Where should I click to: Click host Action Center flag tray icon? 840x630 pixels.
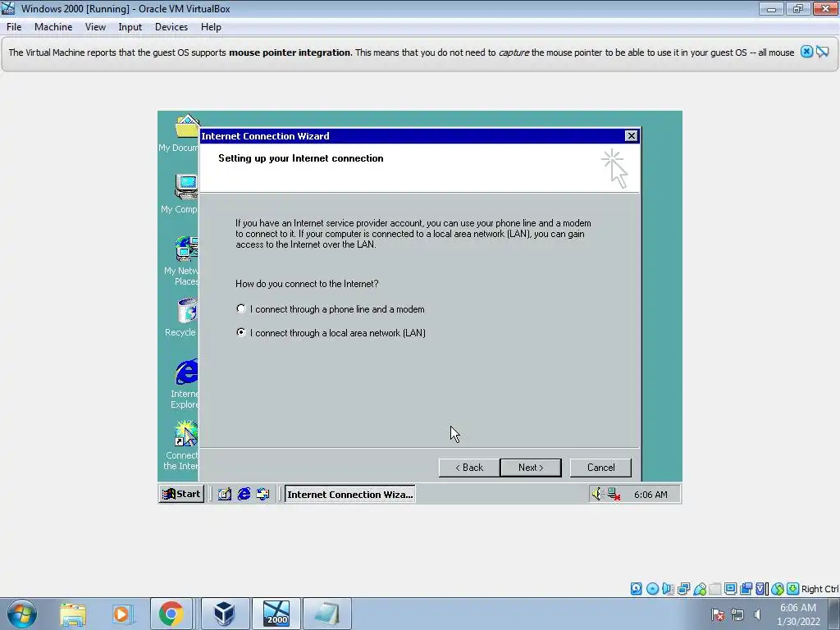tap(717, 614)
